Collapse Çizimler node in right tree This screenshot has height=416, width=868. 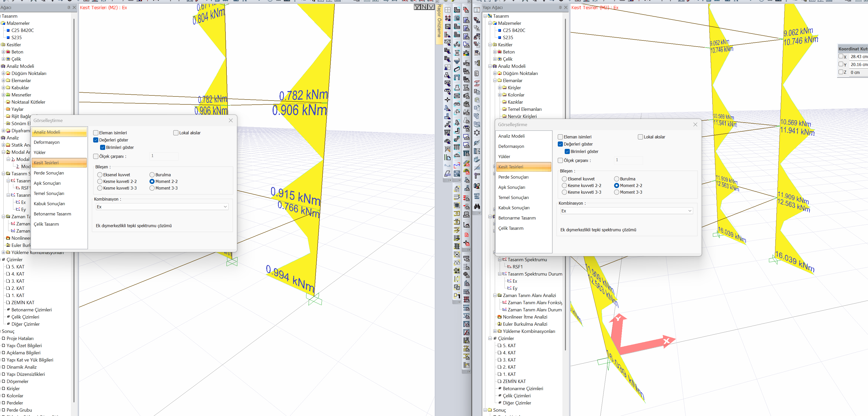490,338
